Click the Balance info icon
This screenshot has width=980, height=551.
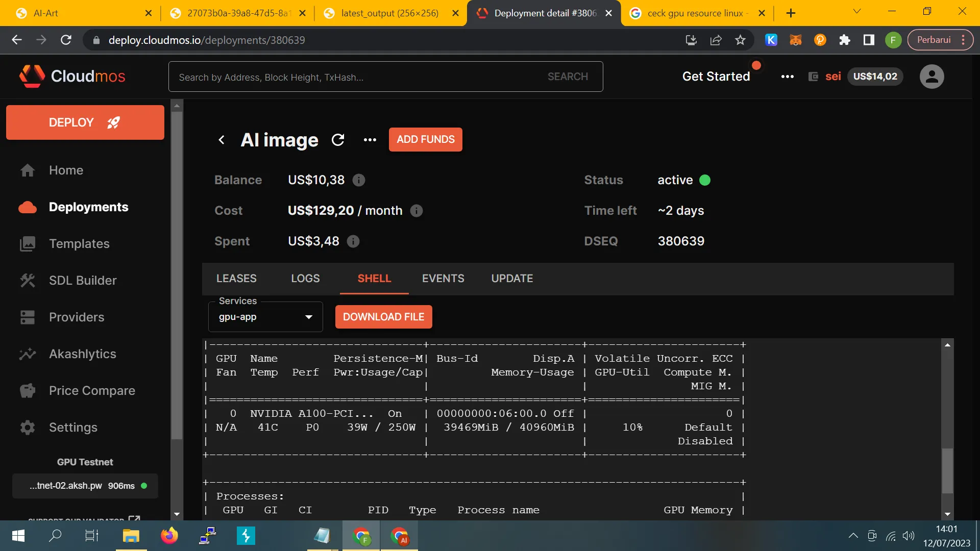click(x=359, y=180)
